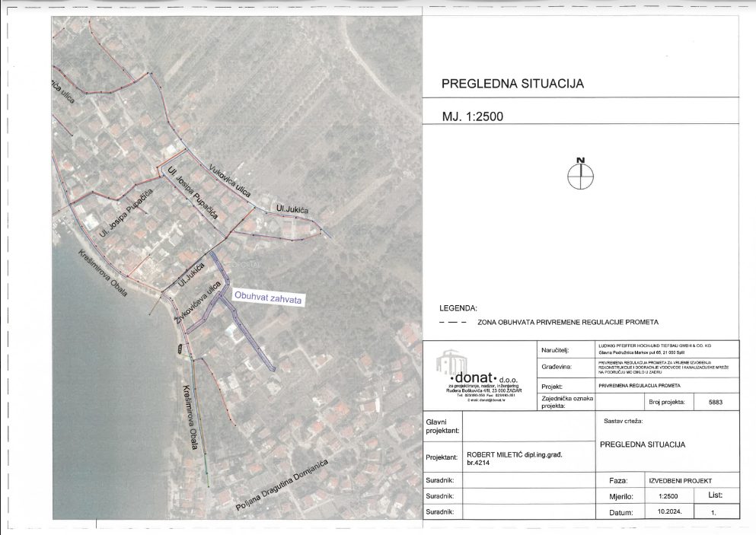Click the 'List:' label
Viewport: 756px width, 535px height.
point(716,495)
